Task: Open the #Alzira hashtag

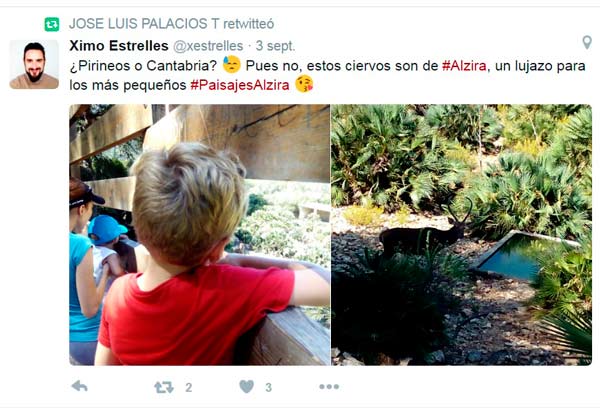Action: click(464, 66)
